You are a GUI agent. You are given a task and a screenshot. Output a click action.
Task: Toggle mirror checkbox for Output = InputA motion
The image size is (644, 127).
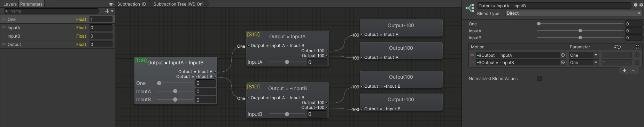pos(637,55)
